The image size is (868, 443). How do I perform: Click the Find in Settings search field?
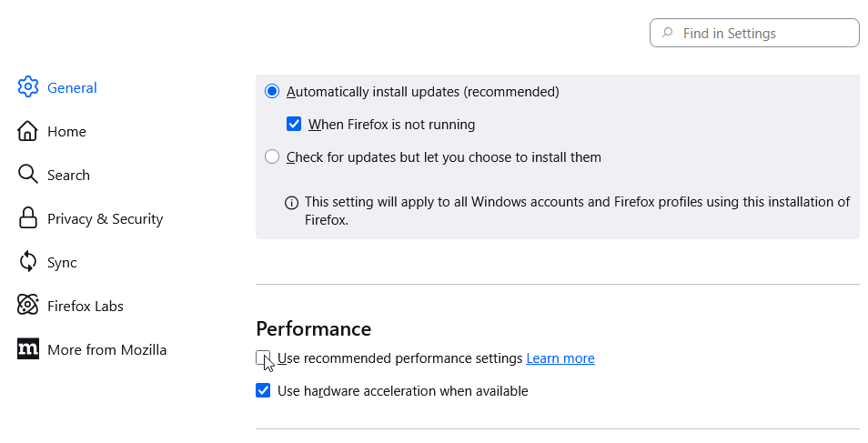point(764,34)
